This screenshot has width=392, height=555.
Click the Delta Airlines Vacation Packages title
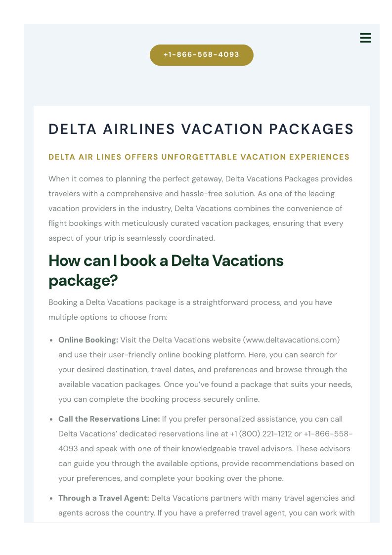(x=201, y=129)
